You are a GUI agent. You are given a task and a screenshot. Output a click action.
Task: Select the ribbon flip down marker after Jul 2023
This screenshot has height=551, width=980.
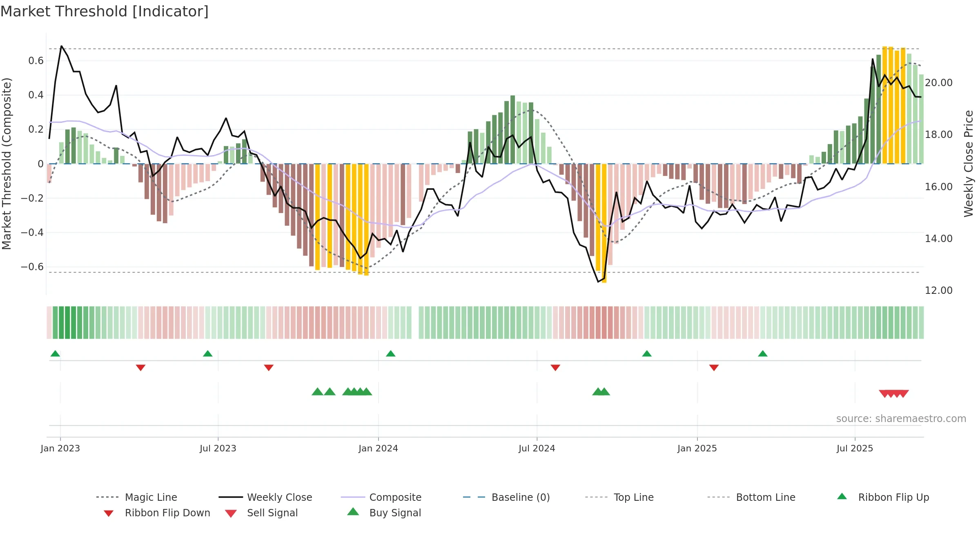click(269, 367)
